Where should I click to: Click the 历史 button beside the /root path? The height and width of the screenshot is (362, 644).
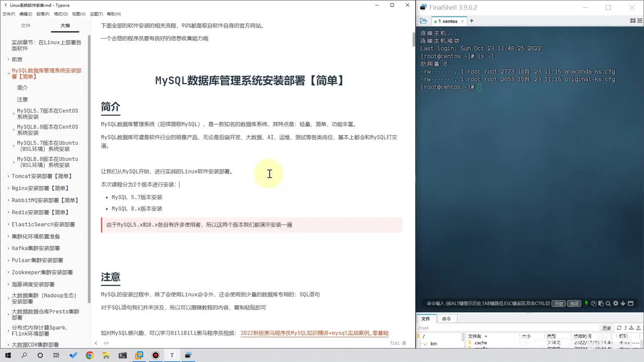coord(607,328)
